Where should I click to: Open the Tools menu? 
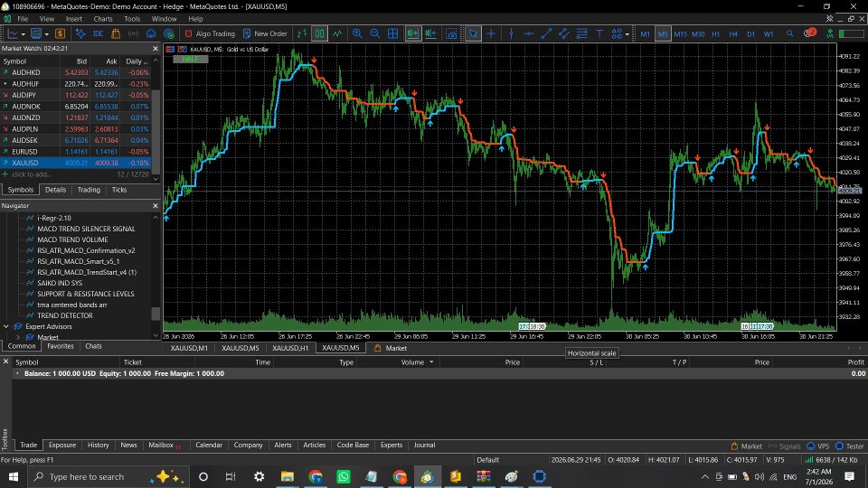tap(132, 19)
